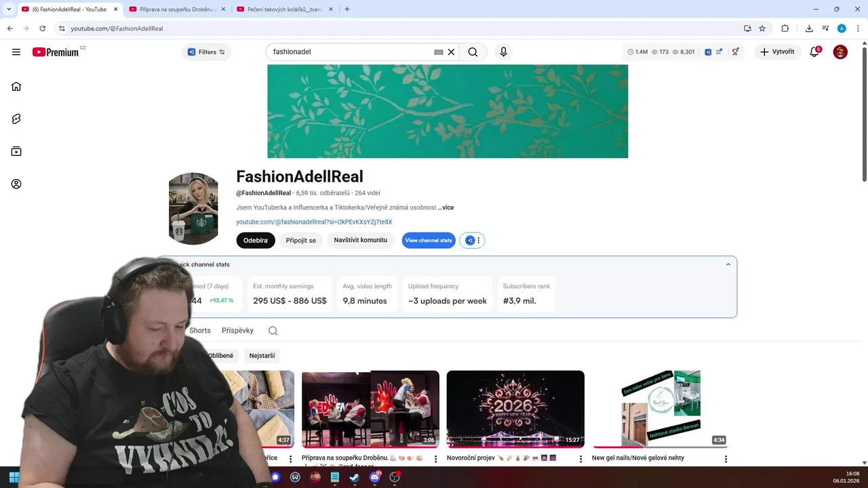Screen dimensions: 868x488
Task: Open the vidIQ three-dot options beside View channel stats
Action: pyautogui.click(x=479, y=241)
